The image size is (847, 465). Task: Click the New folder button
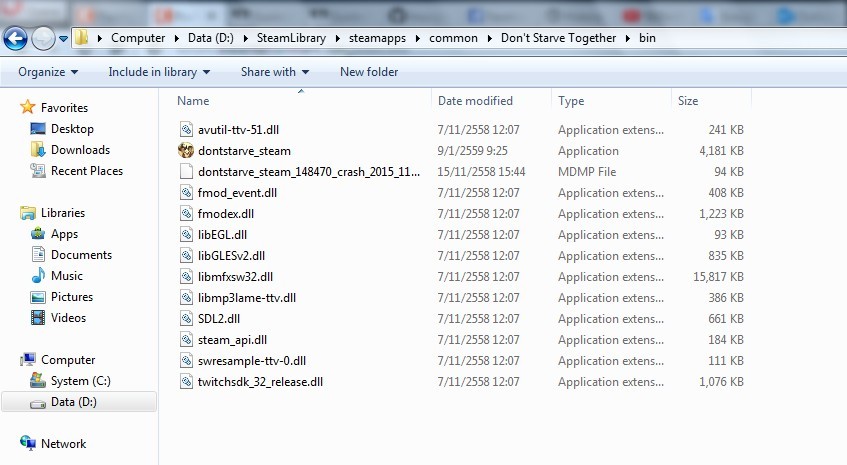[x=369, y=72]
